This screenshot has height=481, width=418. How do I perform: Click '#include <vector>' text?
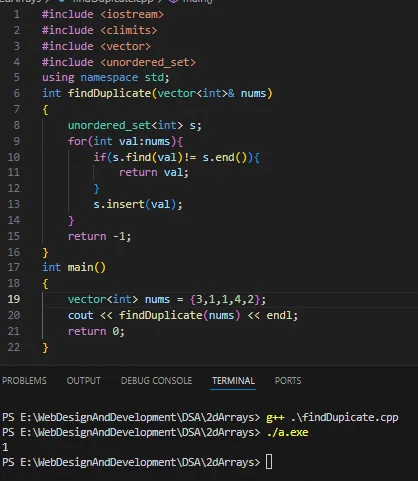click(96, 46)
